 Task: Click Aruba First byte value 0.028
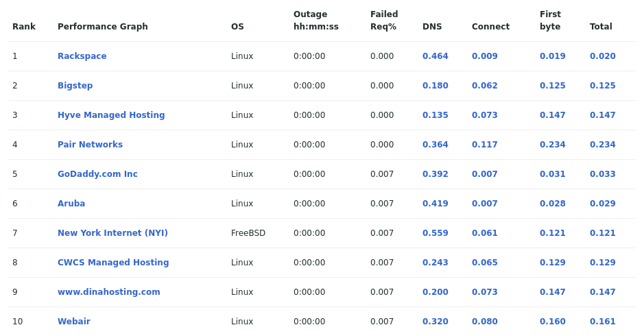[x=552, y=204]
